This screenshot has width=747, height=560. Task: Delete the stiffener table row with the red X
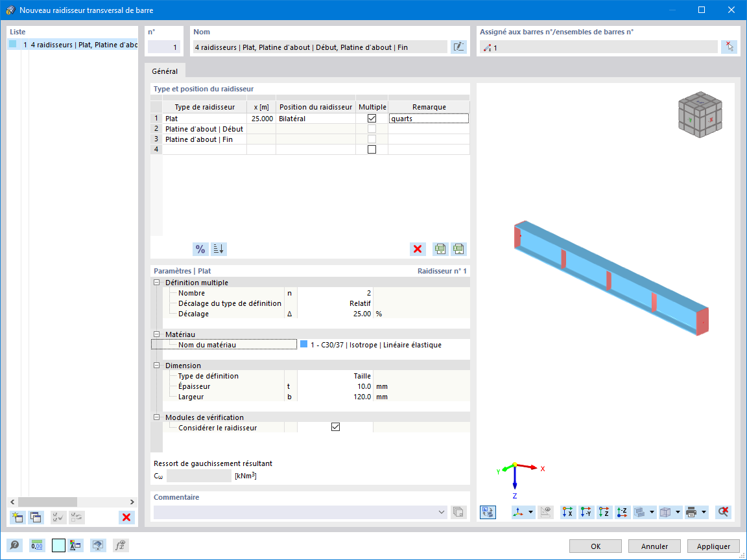[418, 249]
